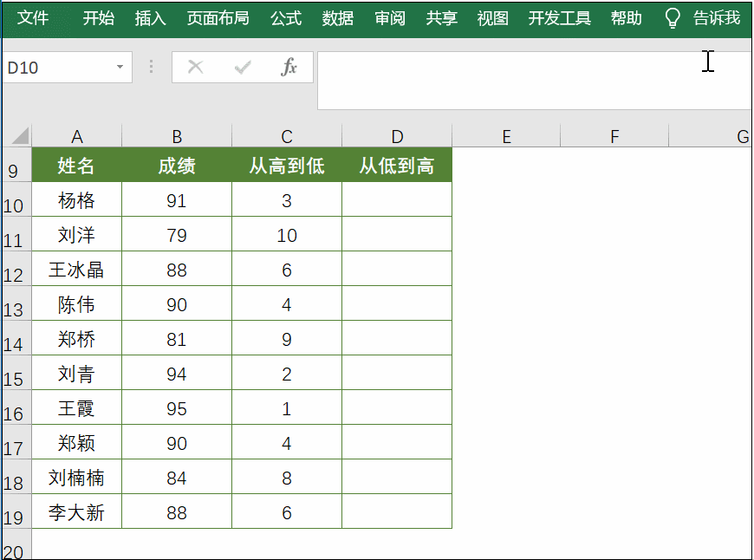Select empty 从低到高 cell in 杨格 row
The width and height of the screenshot is (754, 560).
click(x=397, y=199)
